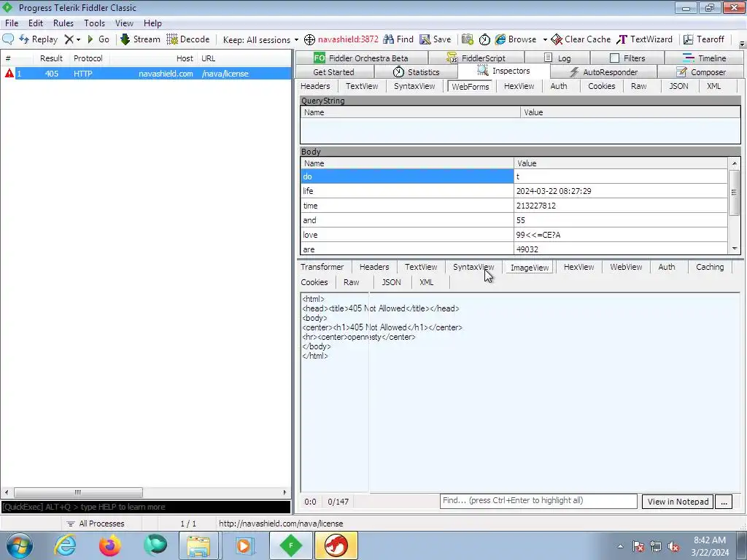This screenshot has height=560, width=747.
Task: Select the 'life' row in Body table
Action: tap(514, 191)
